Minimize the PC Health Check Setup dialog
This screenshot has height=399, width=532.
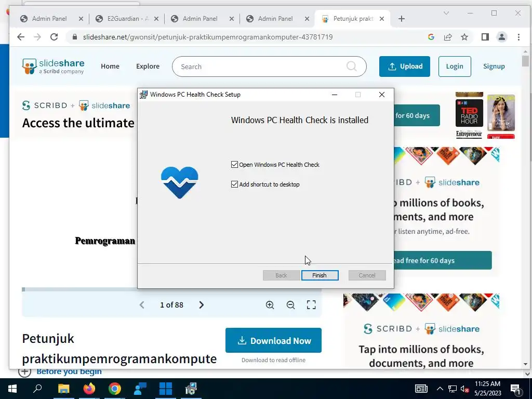pos(335,95)
